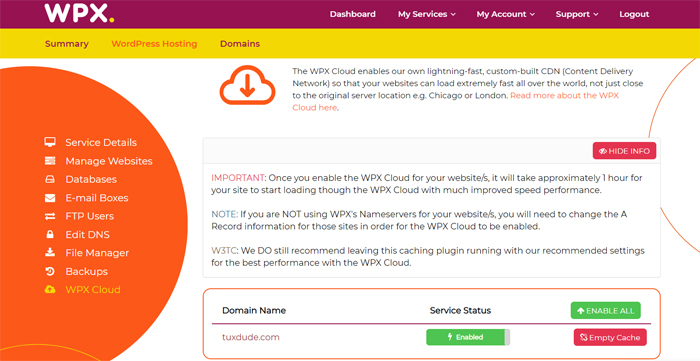Screen dimensions: 700x361
Task: Click the Service Status column header
Action: tap(460, 311)
